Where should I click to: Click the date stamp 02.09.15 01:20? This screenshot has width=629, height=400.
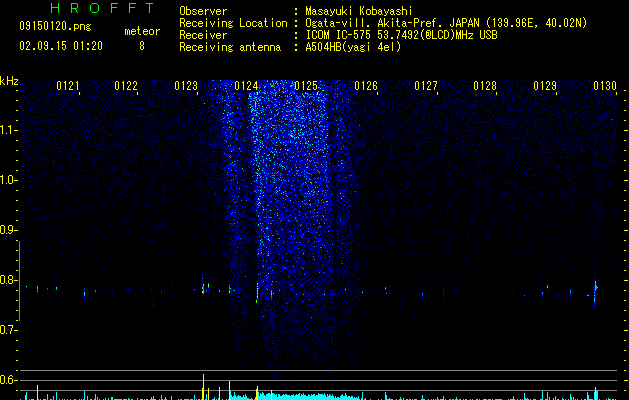(x=61, y=46)
